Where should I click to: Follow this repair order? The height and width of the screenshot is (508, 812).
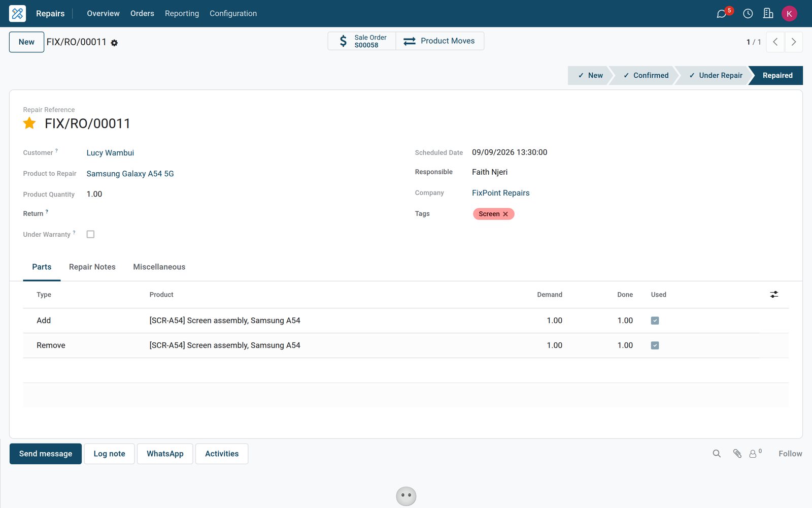(790, 454)
